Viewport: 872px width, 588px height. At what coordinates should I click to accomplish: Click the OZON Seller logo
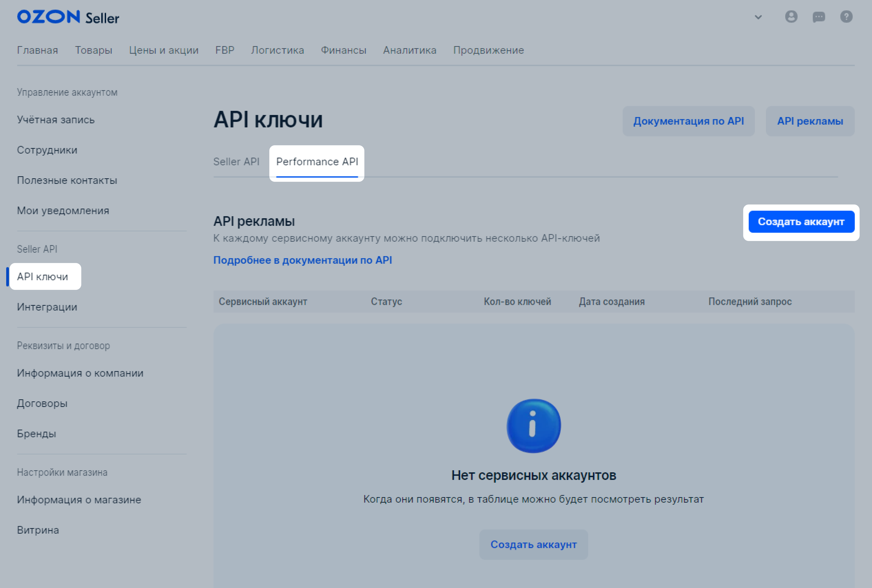tap(68, 17)
